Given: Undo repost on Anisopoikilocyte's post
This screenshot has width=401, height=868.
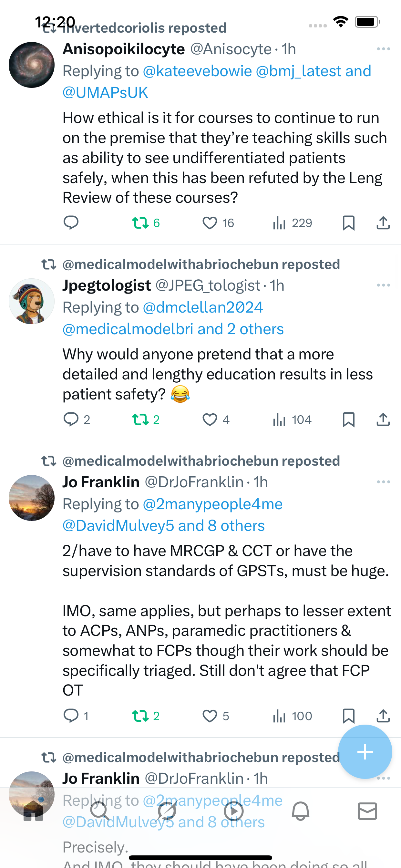Looking at the screenshot, I should pyautogui.click(x=140, y=223).
